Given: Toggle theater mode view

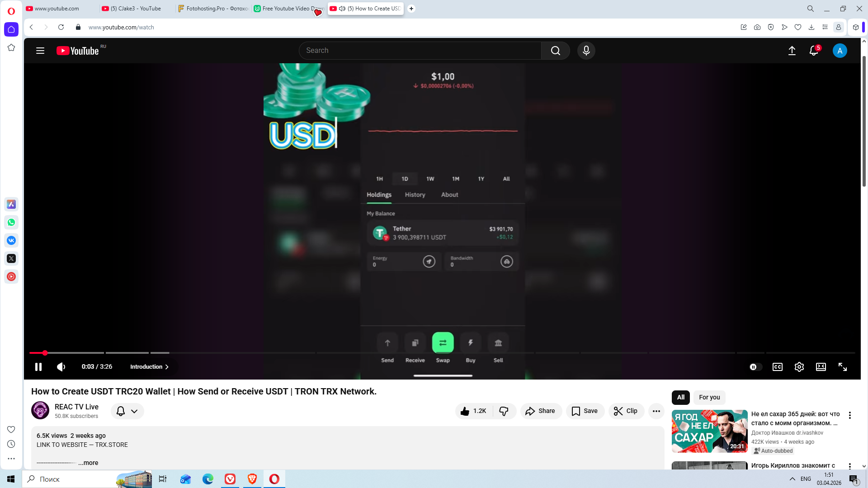Looking at the screenshot, I should pos(821,367).
